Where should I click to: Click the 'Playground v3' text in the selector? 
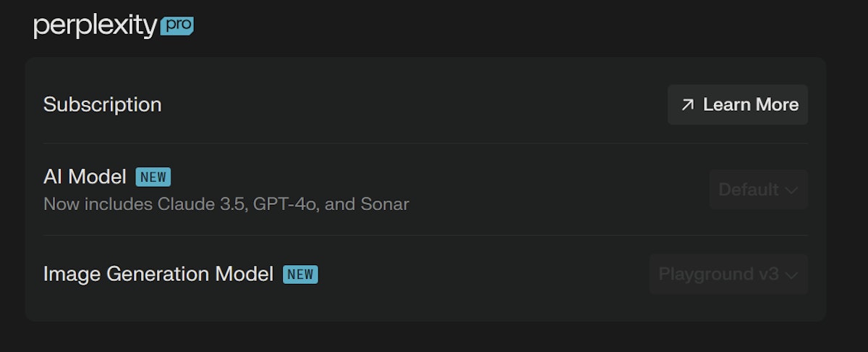click(x=718, y=275)
